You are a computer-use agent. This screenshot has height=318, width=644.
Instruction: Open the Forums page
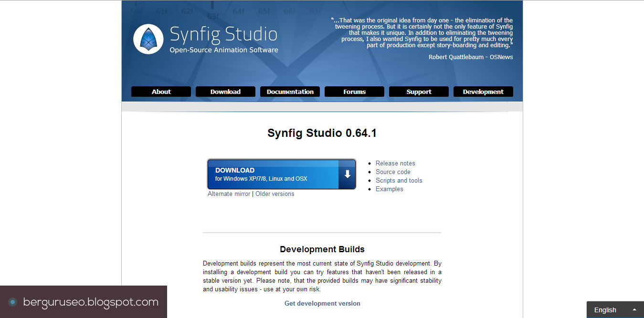click(354, 92)
